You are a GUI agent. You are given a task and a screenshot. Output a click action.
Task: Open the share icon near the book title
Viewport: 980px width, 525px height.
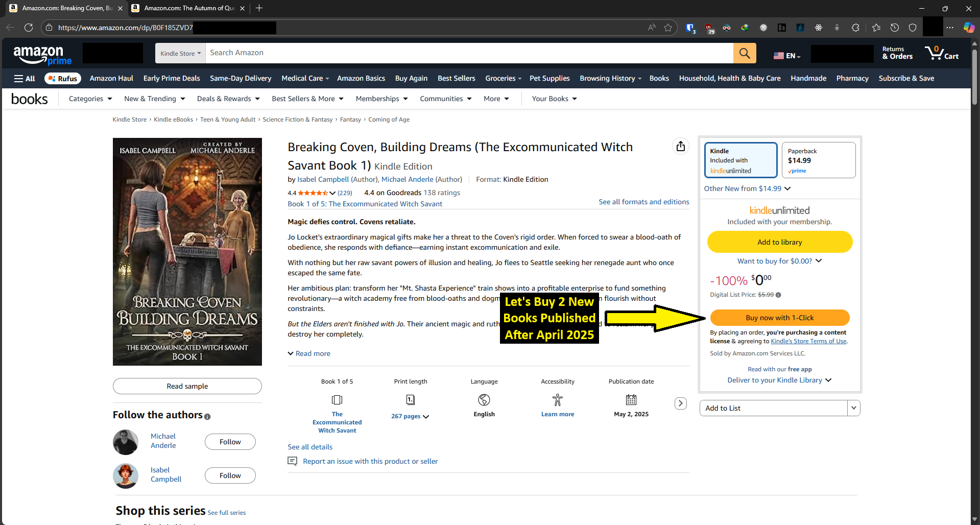[680, 146]
